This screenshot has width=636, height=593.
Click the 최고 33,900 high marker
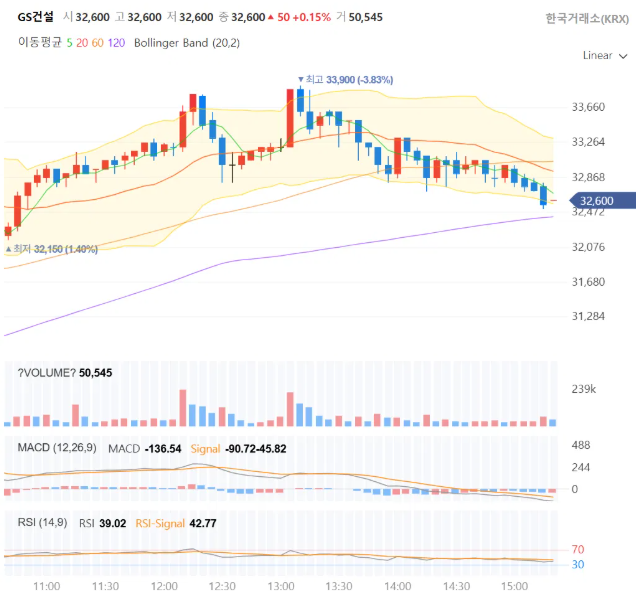click(346, 79)
